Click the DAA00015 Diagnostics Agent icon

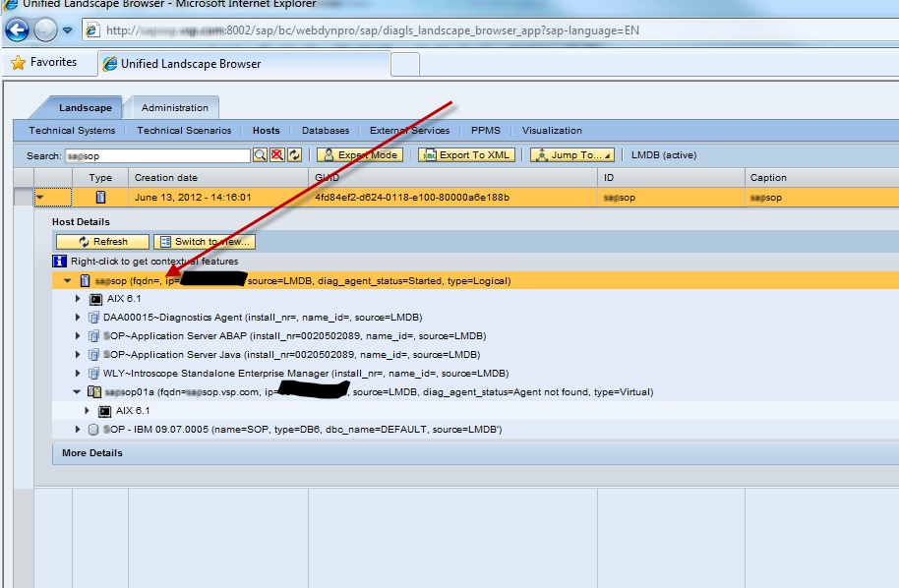(x=93, y=318)
